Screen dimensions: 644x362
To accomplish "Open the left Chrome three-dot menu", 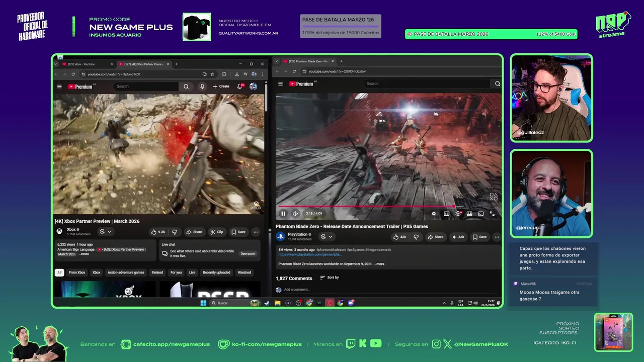I will coord(262,74).
